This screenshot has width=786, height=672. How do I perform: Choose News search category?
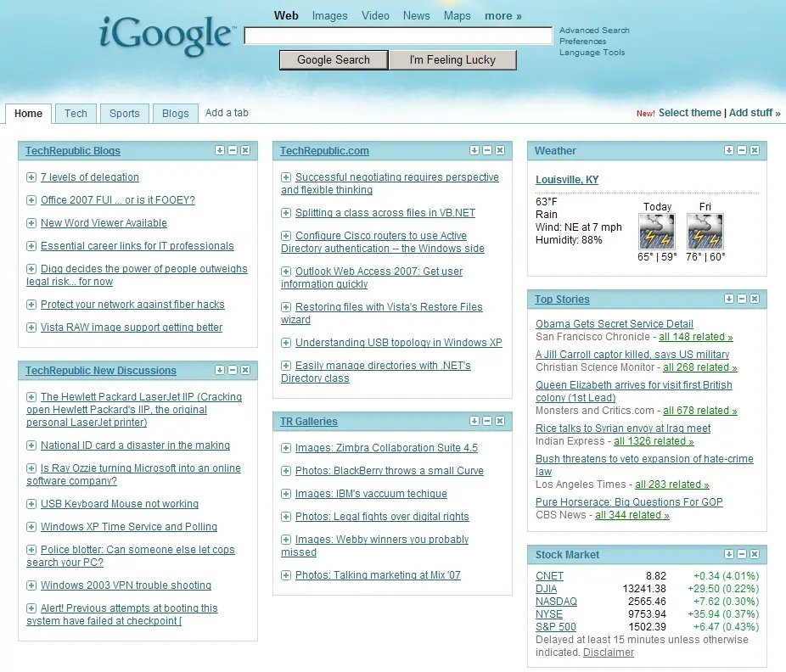pyautogui.click(x=417, y=16)
